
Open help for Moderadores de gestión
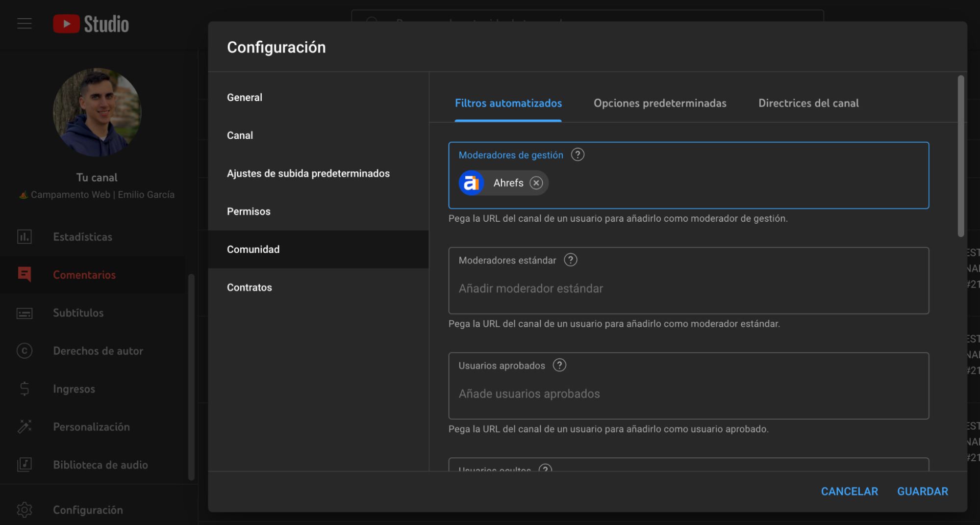tap(578, 155)
